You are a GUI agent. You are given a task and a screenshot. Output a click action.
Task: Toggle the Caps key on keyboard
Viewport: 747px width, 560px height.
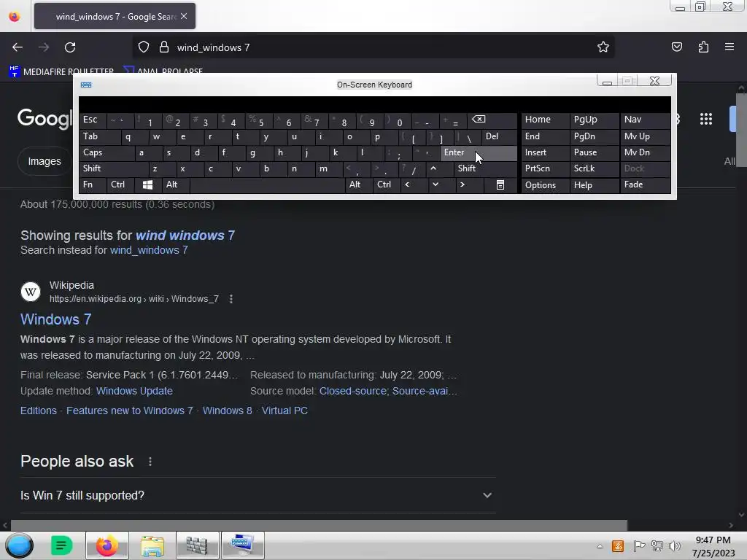point(107,153)
